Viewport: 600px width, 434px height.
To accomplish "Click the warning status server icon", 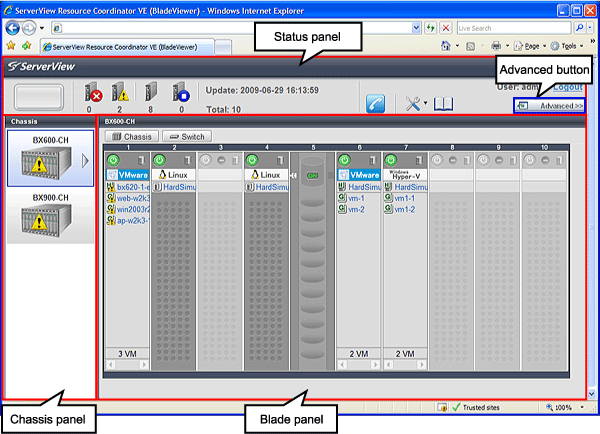I will (120, 92).
